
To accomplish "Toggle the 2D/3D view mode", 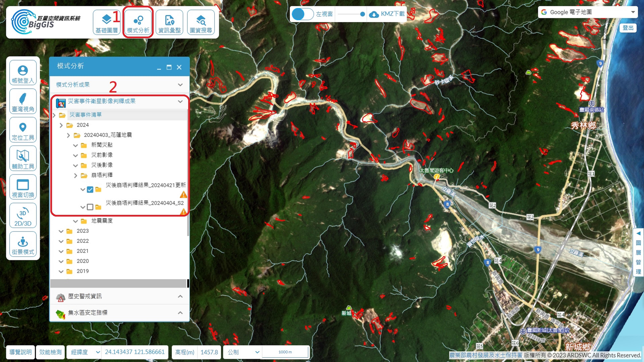I will coord(23,215).
